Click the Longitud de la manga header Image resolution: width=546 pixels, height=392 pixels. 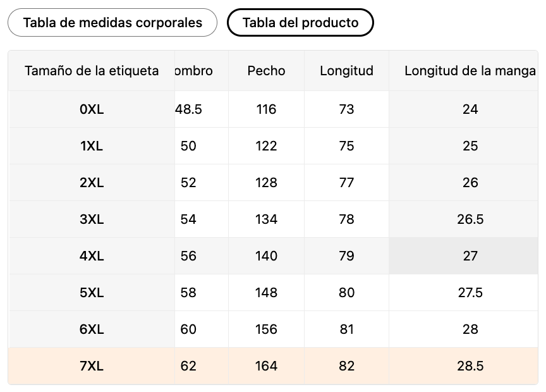click(470, 71)
